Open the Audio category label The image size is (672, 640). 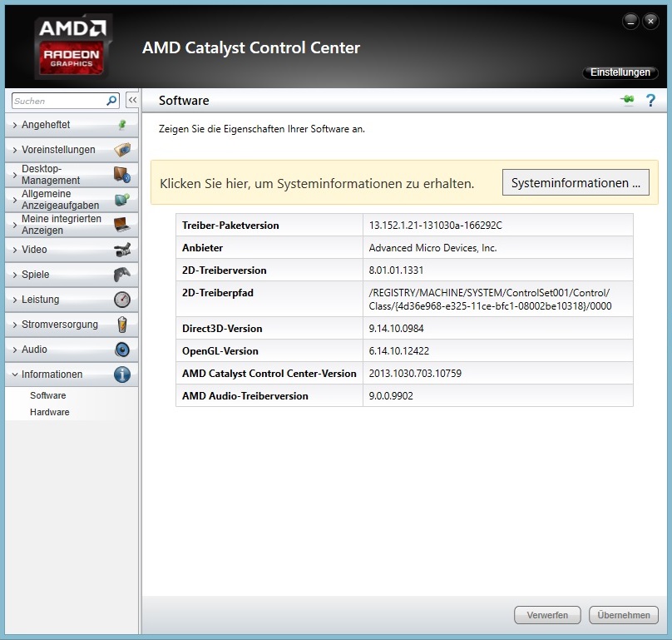click(x=34, y=350)
